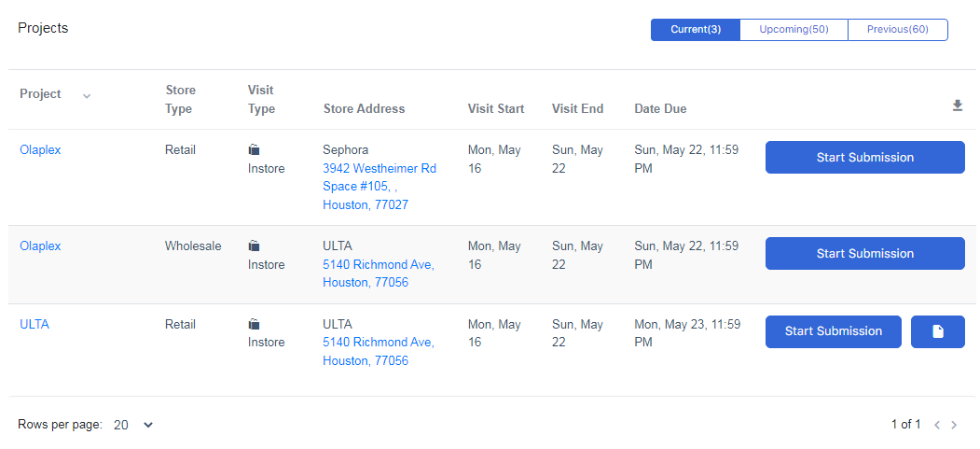Click the document icon button in ULTA row
Screen dimensions: 980x449
[937, 331]
